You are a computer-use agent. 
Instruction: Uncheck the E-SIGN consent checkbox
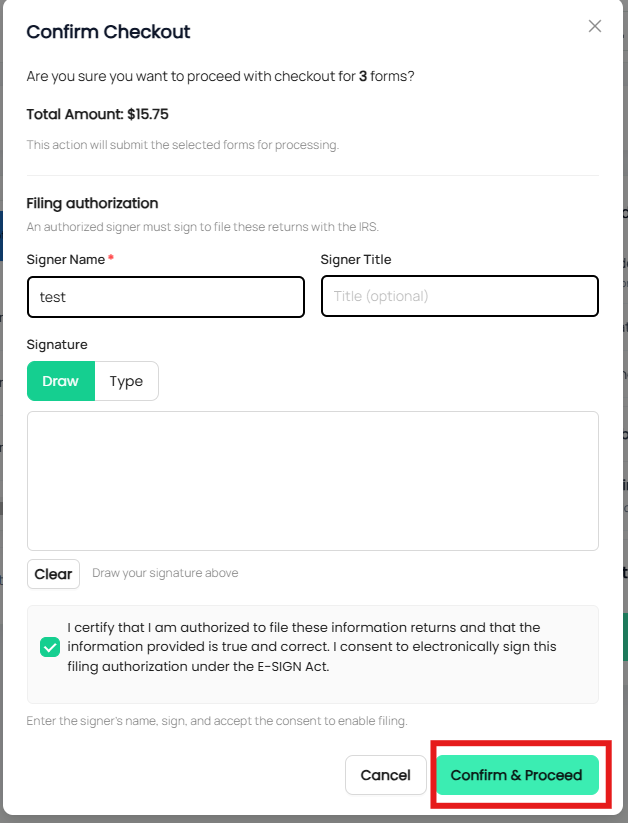tap(50, 647)
